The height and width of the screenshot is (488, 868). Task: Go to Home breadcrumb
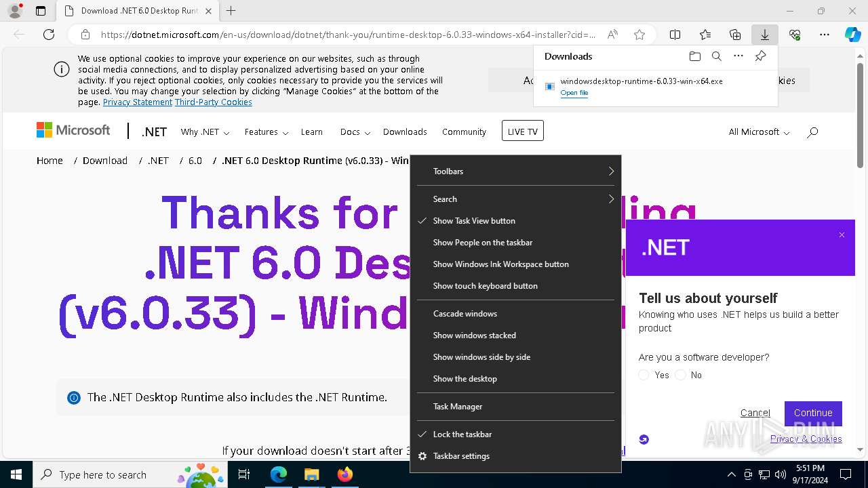click(x=50, y=161)
